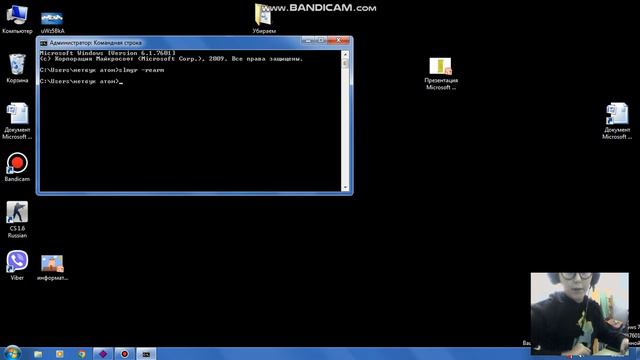The width and height of the screenshot is (640, 360).
Task: Click the Microsoft Windows version line
Action: coord(108,53)
